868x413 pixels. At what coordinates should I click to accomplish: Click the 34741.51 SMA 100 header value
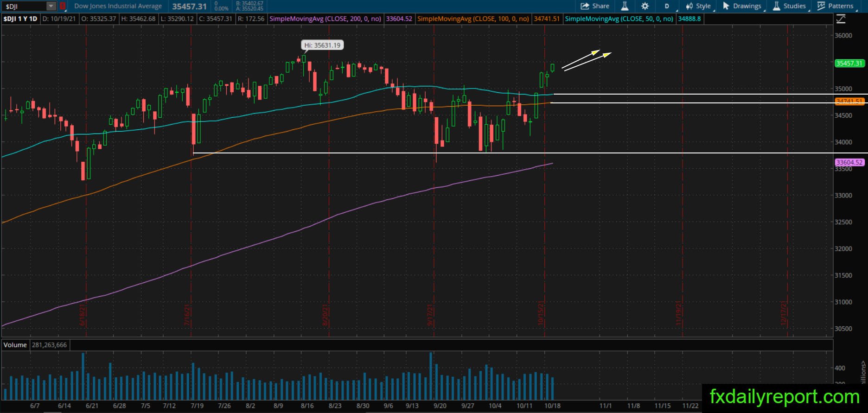(547, 19)
